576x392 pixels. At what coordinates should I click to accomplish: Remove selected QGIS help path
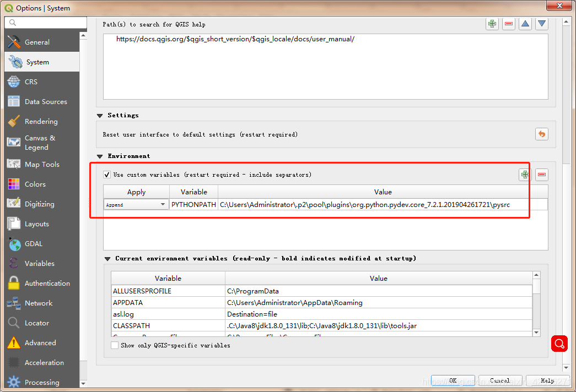pos(509,24)
